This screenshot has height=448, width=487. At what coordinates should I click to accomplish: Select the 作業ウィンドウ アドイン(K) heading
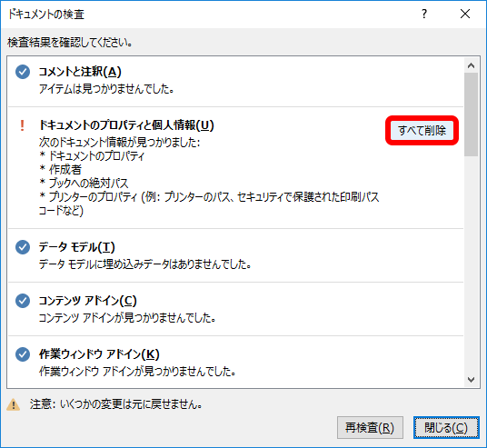(x=99, y=354)
